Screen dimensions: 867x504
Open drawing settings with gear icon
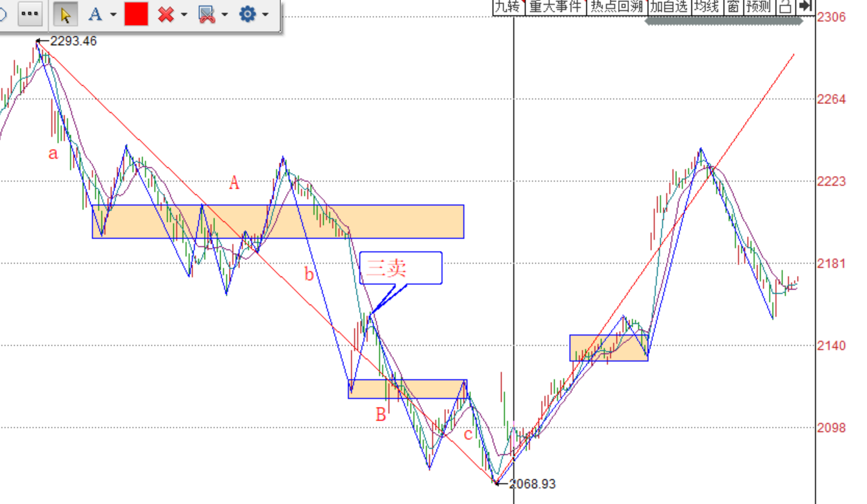(x=247, y=14)
